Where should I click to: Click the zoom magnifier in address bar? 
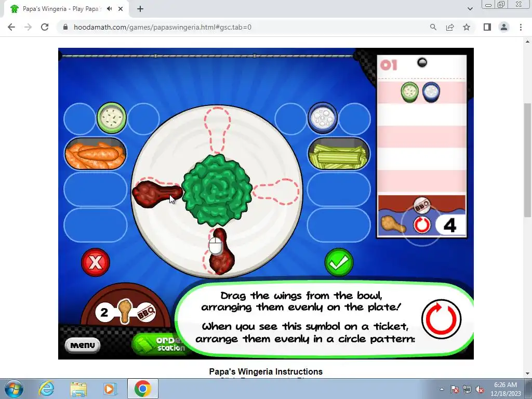(433, 27)
